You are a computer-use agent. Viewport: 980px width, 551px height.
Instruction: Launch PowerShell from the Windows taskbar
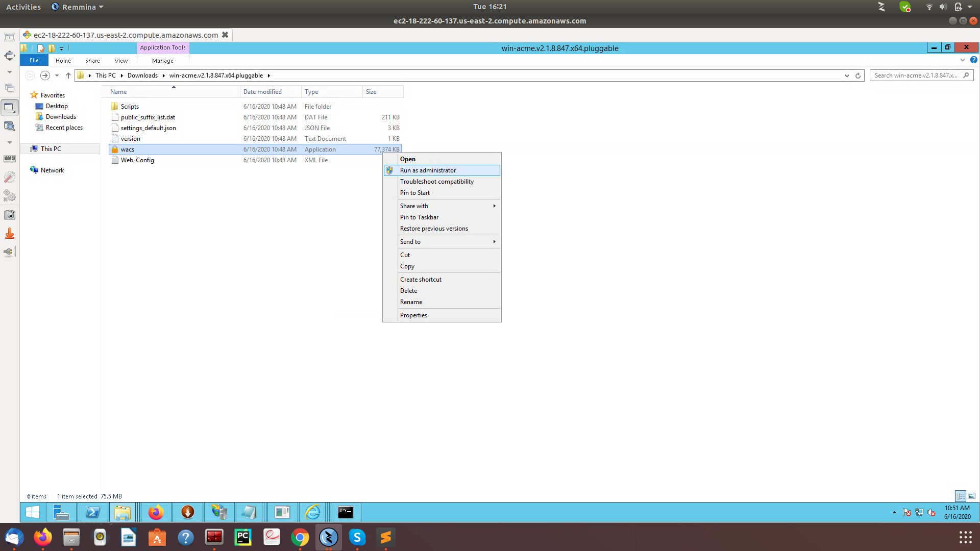[93, 512]
